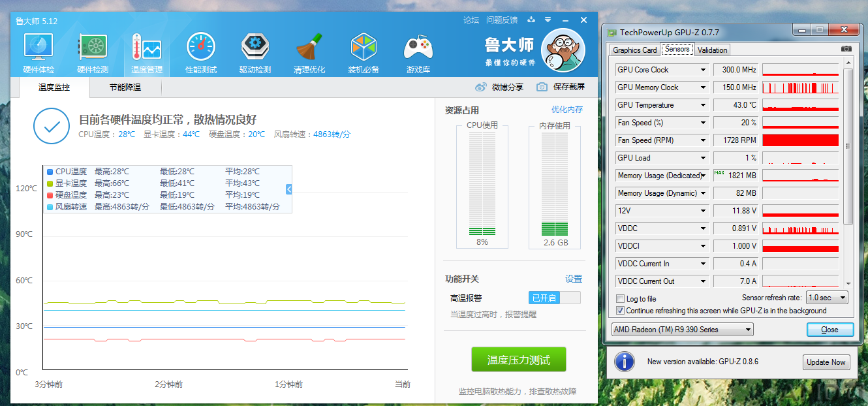Click the skin icon beside 问题反馈
Viewport: 868px width, 406px height.
click(x=531, y=20)
